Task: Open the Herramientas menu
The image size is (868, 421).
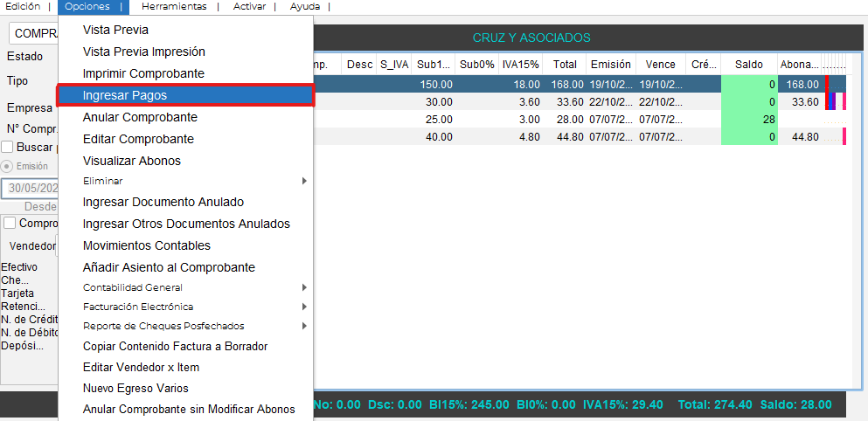Action: coord(174,6)
